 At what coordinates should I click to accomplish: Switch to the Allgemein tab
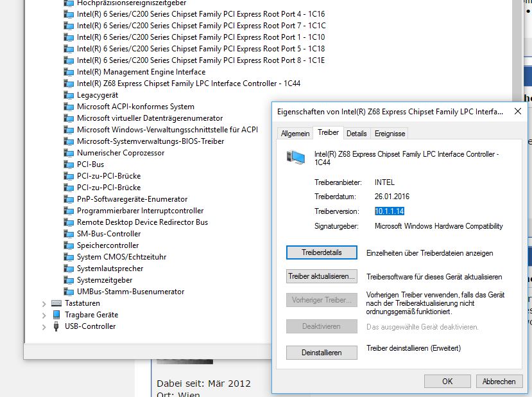point(295,134)
